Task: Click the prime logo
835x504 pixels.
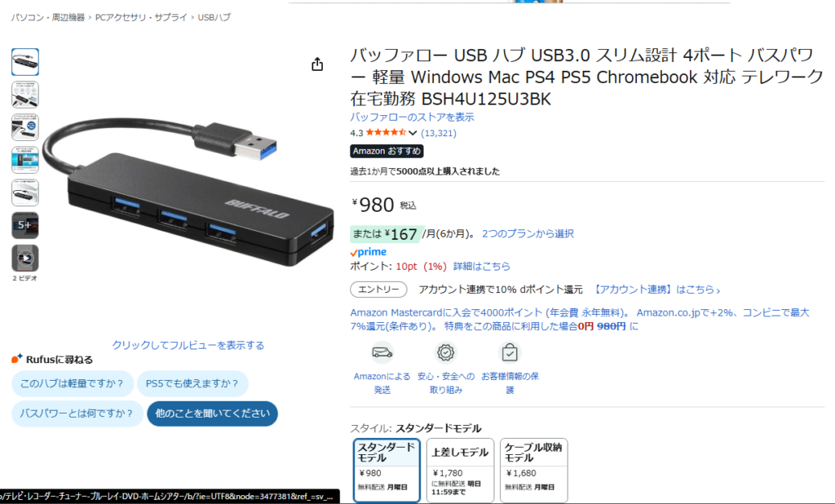Action: tap(369, 252)
